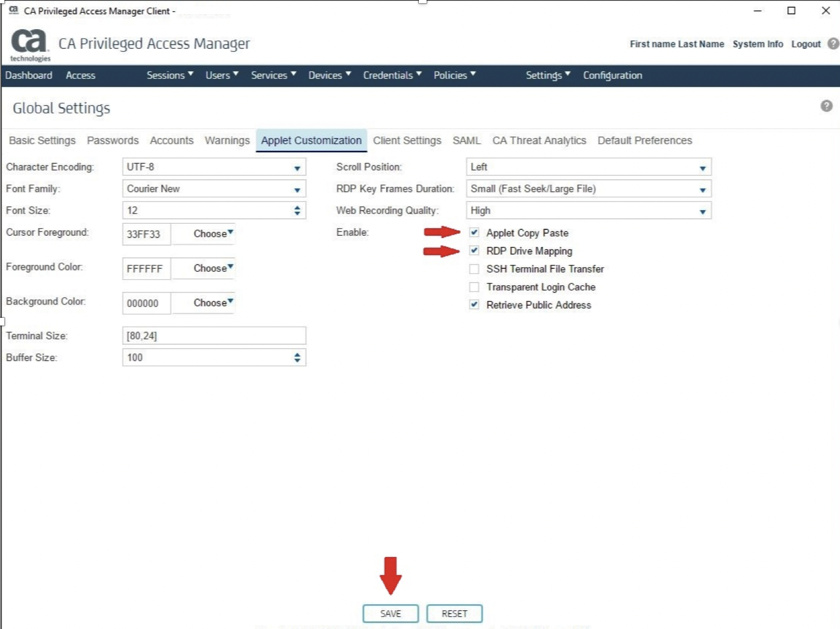Expand the Credentials menu
The height and width of the screenshot is (629, 840).
coord(392,75)
